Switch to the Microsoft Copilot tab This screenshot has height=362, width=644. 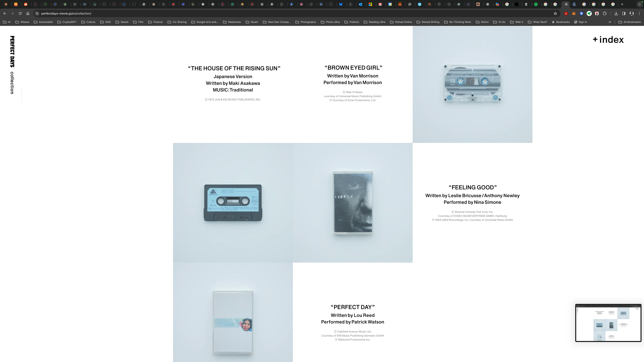[x=497, y=4]
